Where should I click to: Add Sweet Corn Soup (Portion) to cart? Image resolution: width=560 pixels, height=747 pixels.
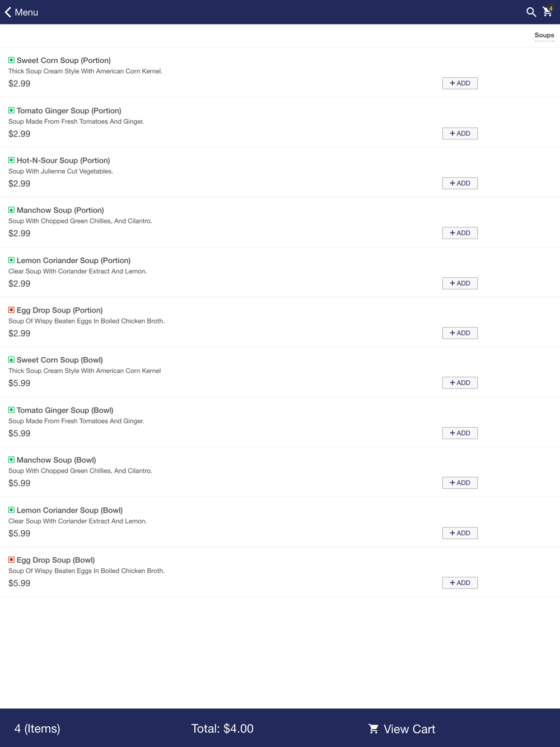coord(460,83)
